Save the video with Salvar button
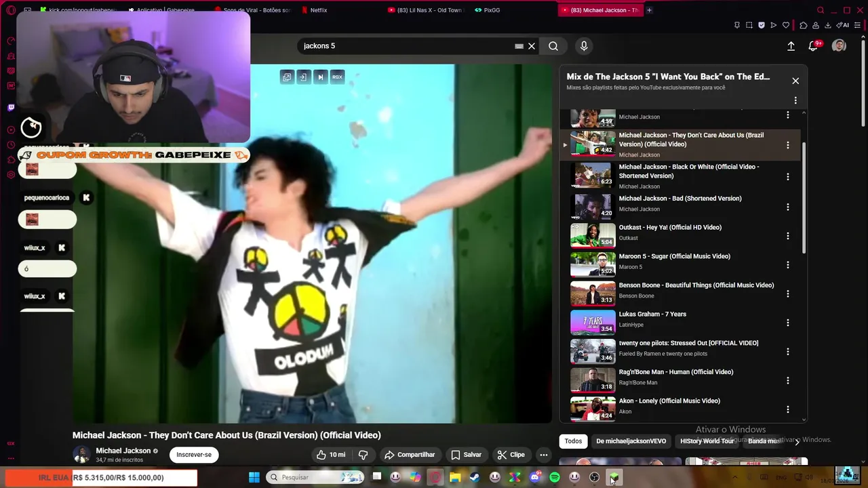Image resolution: width=868 pixels, height=488 pixels. pyautogui.click(x=466, y=455)
